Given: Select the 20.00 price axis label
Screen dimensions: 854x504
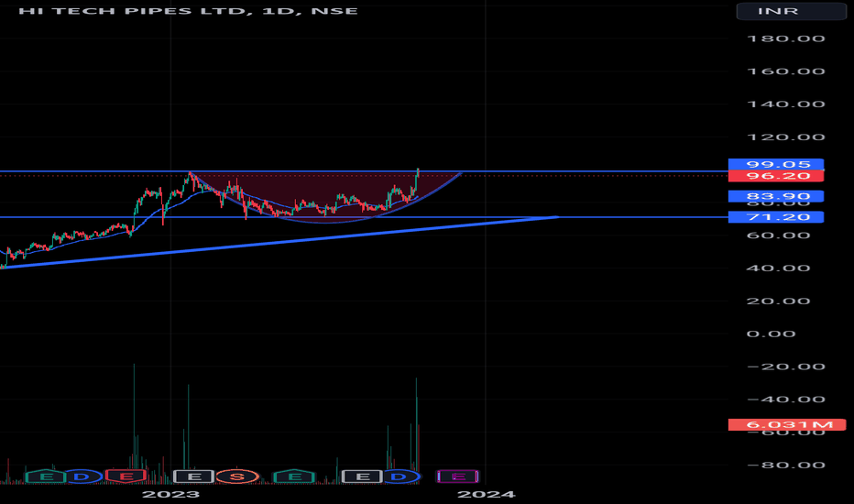Looking at the screenshot, I should pos(778,301).
